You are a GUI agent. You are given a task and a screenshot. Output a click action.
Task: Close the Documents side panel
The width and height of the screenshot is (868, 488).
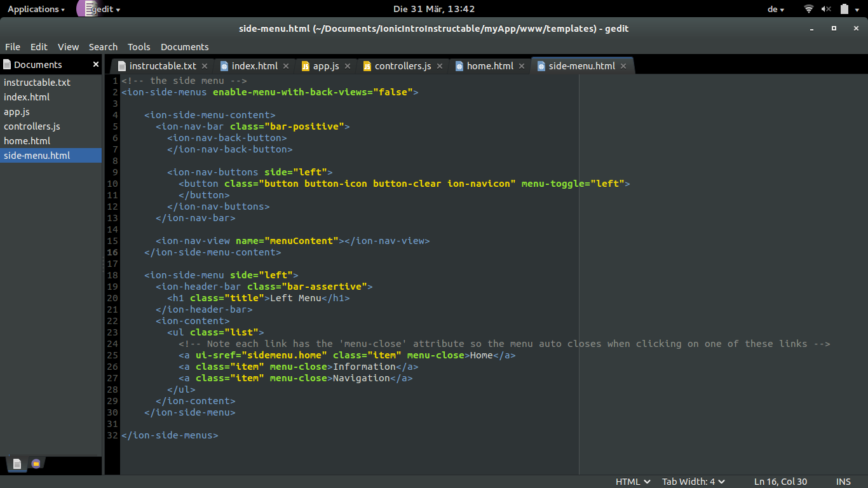point(96,65)
